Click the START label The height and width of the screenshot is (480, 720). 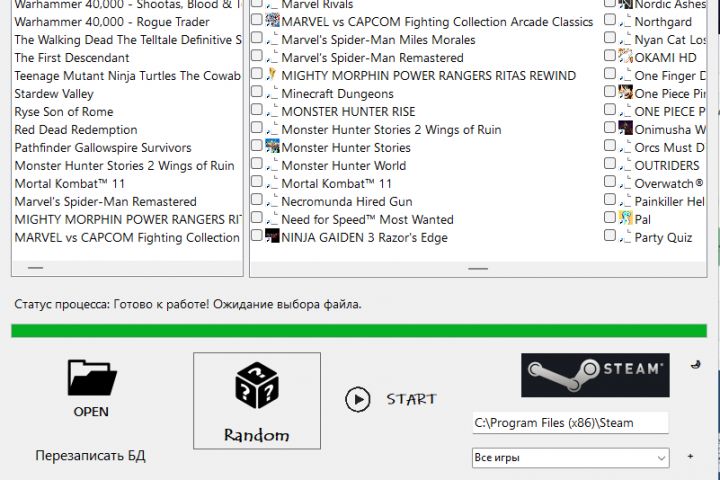pyautogui.click(x=411, y=399)
